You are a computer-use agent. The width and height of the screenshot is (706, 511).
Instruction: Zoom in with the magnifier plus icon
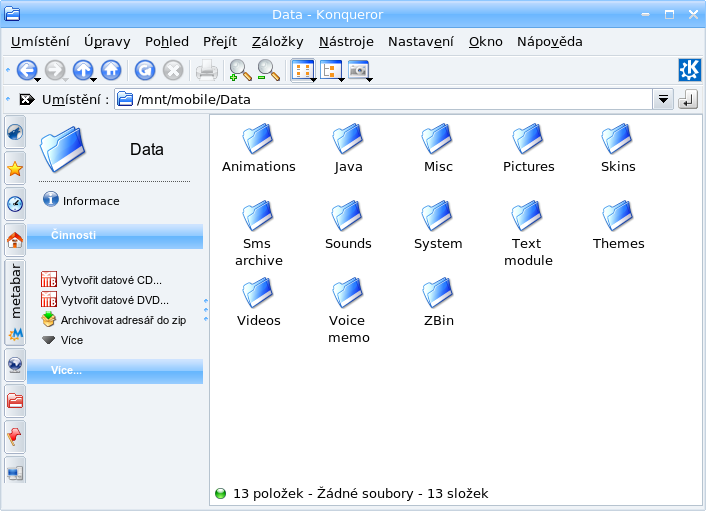coord(240,70)
